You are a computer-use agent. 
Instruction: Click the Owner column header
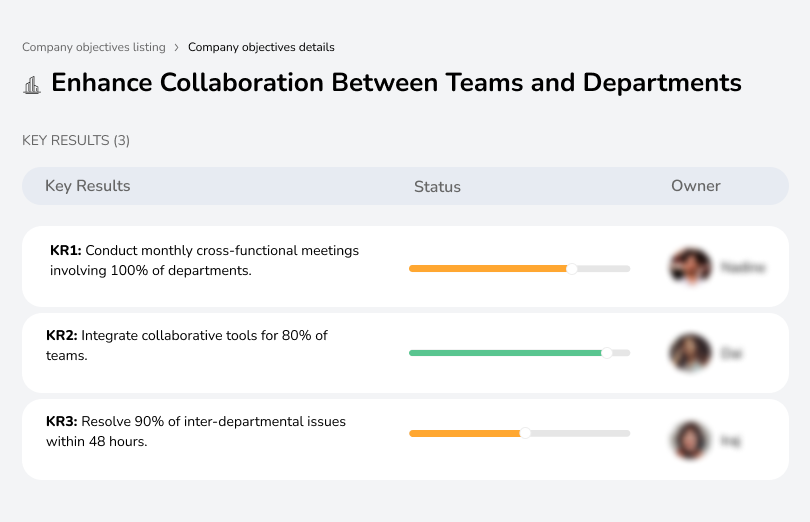pos(695,186)
